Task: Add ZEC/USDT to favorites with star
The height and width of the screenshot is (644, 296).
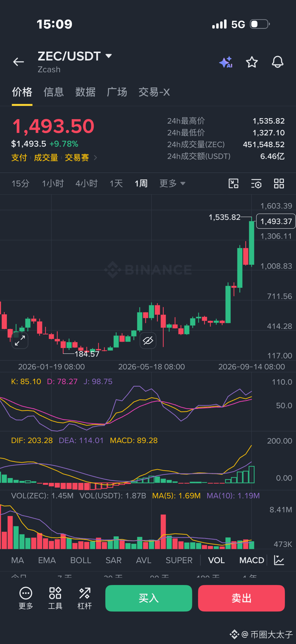Action: [x=252, y=62]
